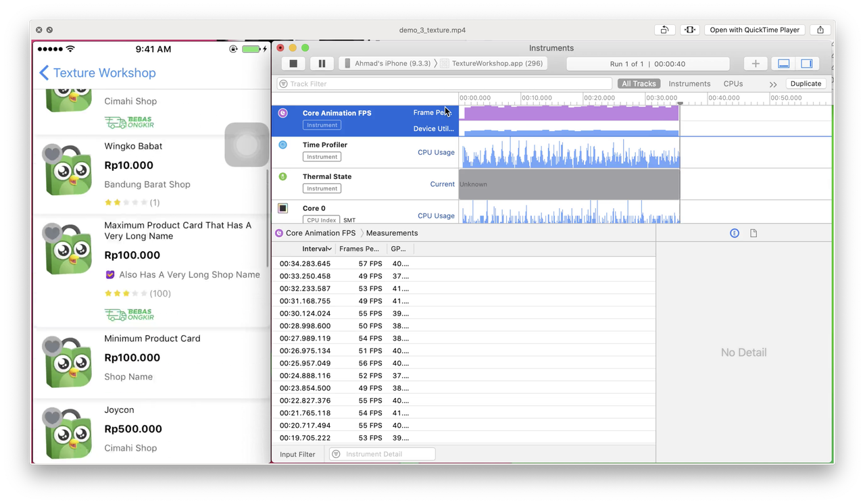Switch to the Instruments track tab
This screenshot has width=865, height=504.
(689, 84)
